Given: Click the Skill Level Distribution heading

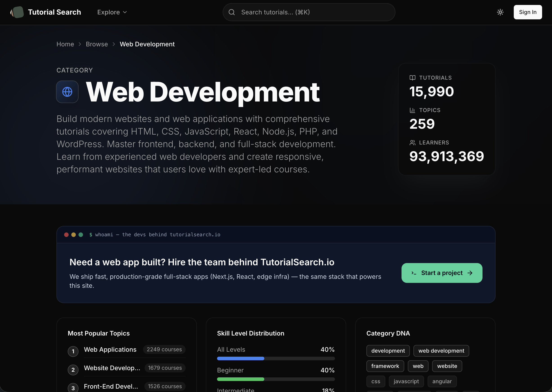Looking at the screenshot, I should (x=251, y=333).
